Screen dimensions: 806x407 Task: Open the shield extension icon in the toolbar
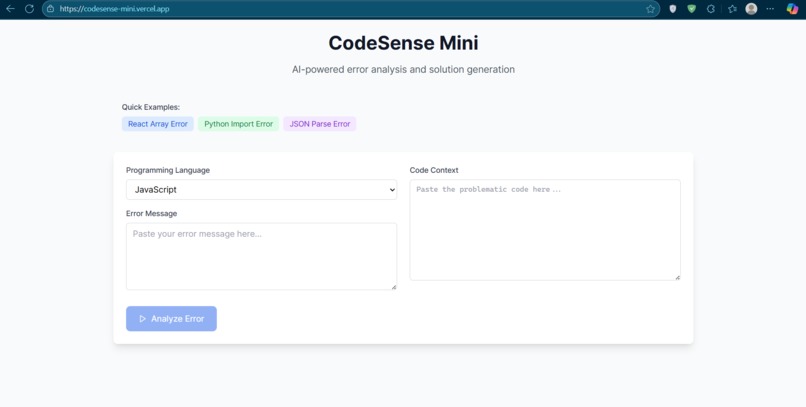[672, 9]
